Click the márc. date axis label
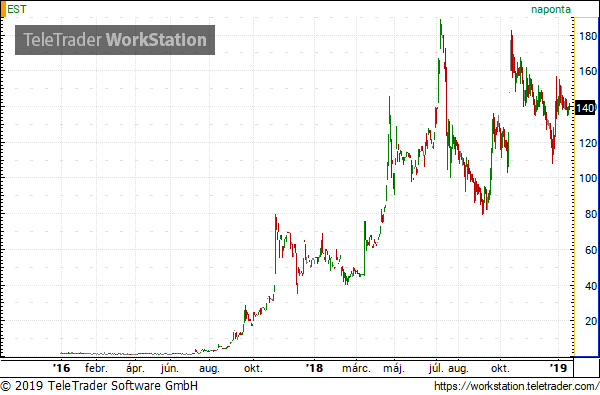Image resolution: width=600 pixels, height=395 pixels. pyautogui.click(x=356, y=368)
